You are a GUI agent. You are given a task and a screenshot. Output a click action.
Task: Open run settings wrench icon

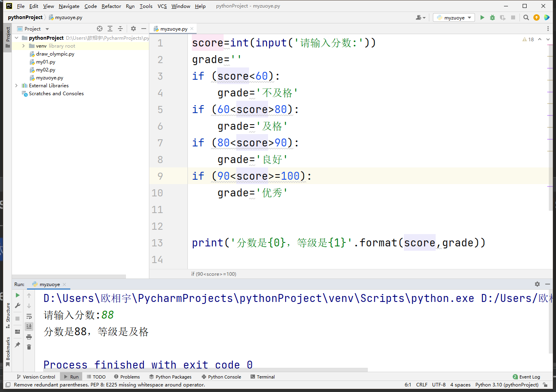[x=17, y=306]
